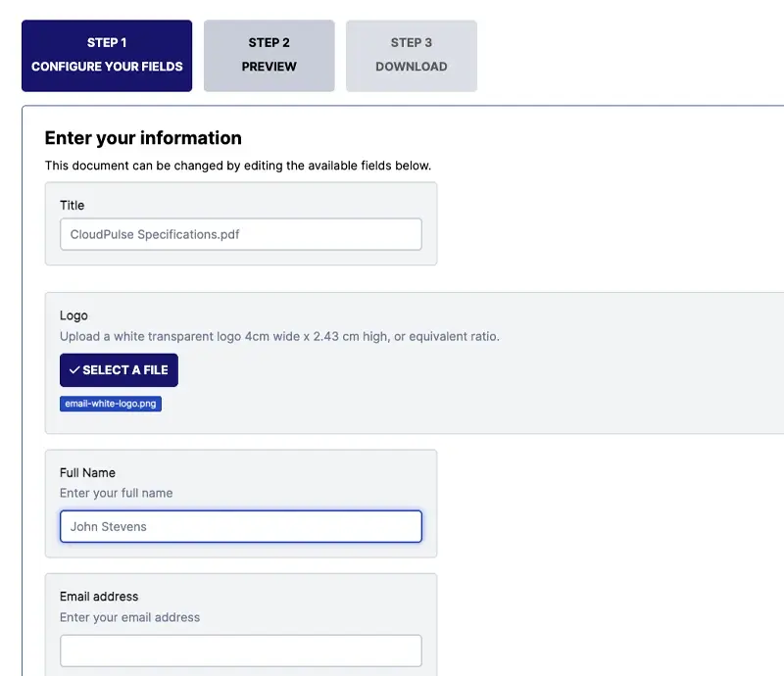Click the email-white-logo.png file badge
Image resolution: width=784 pixels, height=676 pixels.
coord(111,404)
